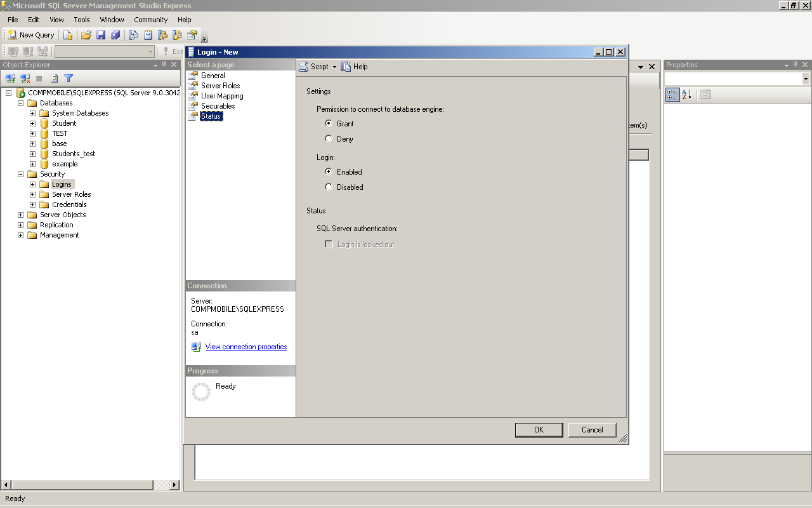Viewport: 812px width, 508px height.
Task: Select the Management folder
Action: coord(60,235)
